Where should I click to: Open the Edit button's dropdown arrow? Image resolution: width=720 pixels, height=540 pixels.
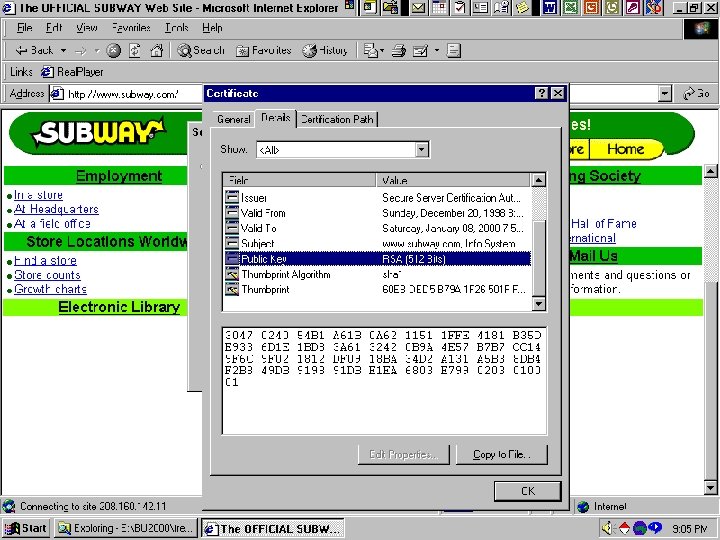437,51
